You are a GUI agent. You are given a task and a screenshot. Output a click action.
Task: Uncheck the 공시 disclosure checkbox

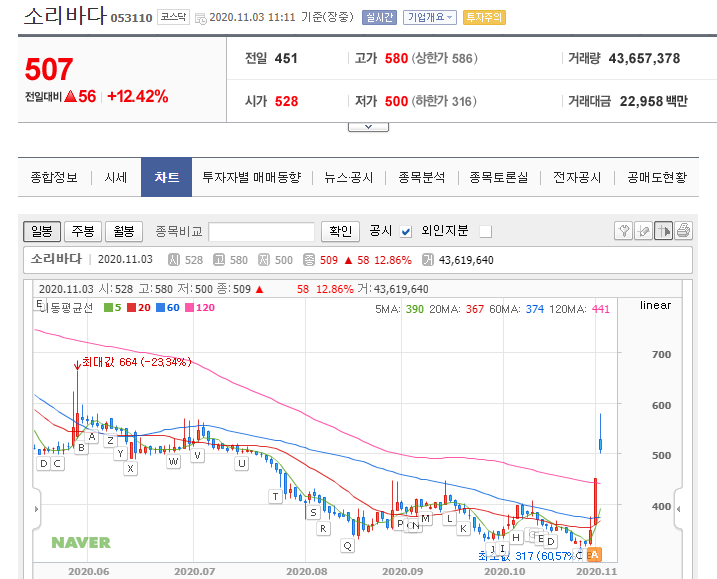tap(406, 232)
